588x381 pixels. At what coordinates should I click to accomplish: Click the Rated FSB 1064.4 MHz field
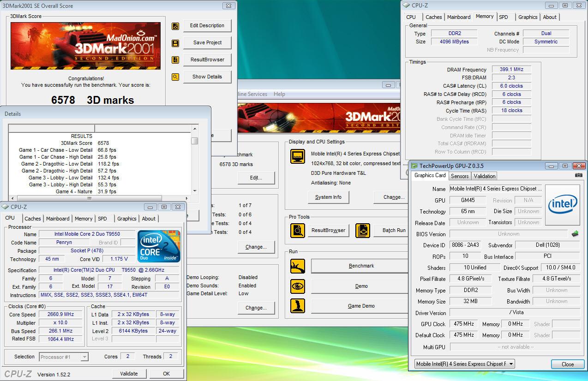coord(60,339)
